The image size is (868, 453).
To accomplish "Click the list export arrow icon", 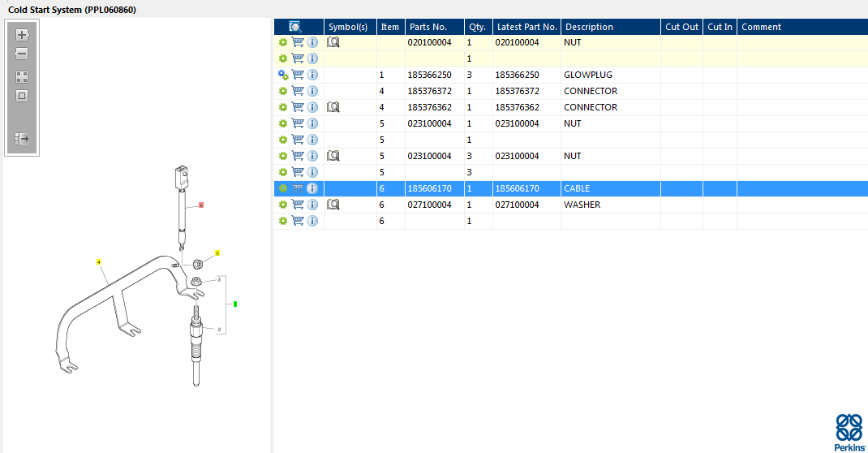I will (x=22, y=139).
